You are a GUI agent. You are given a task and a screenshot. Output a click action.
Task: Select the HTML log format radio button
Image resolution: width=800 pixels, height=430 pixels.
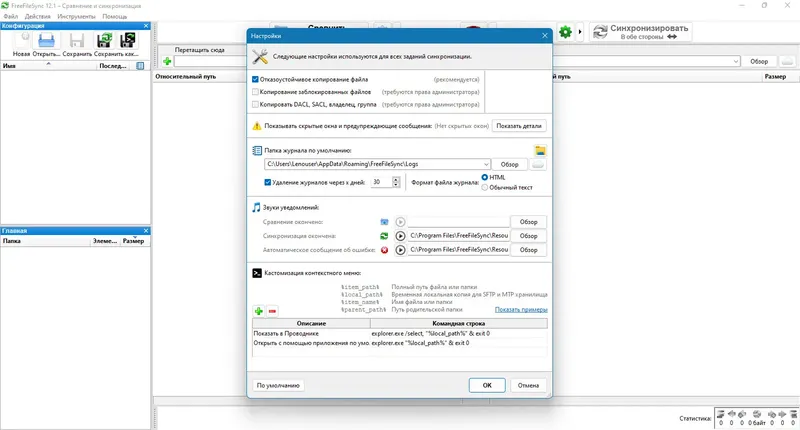pos(485,177)
